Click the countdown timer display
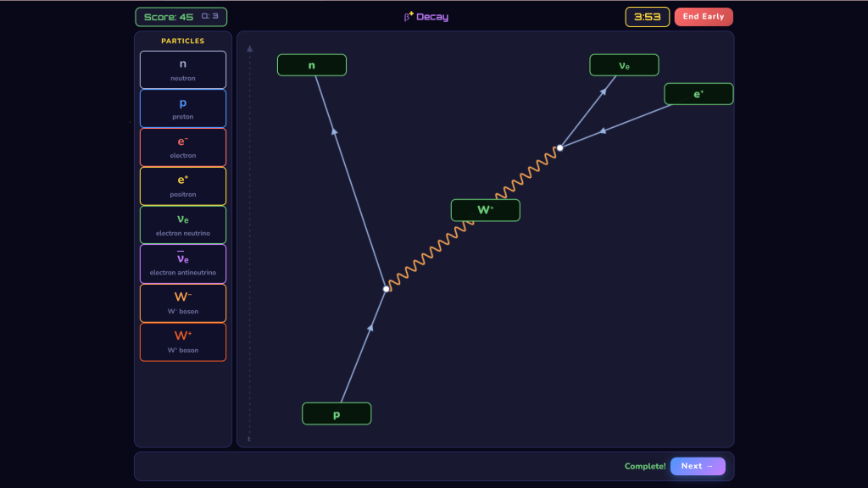This screenshot has height=488, width=868. coord(648,17)
